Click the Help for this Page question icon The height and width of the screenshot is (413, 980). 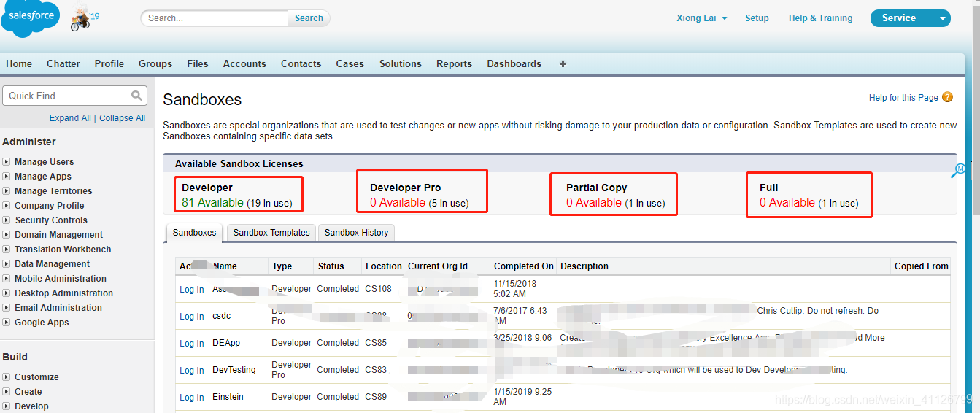(947, 97)
